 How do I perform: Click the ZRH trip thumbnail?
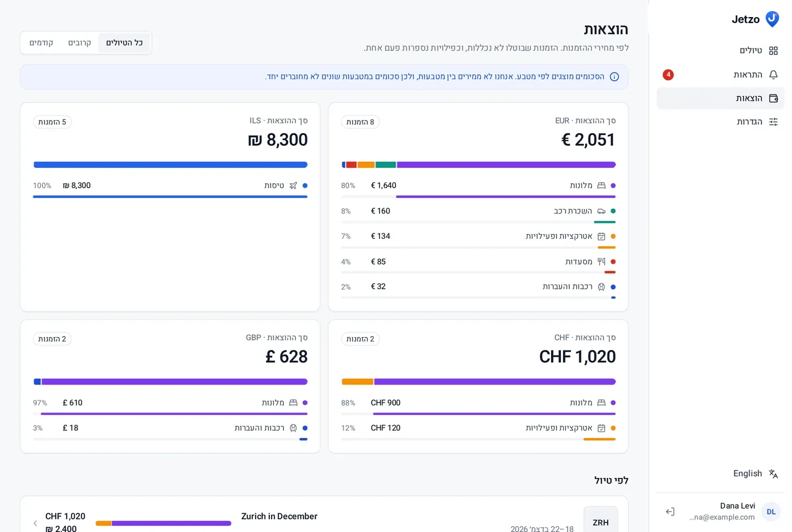pyautogui.click(x=601, y=519)
